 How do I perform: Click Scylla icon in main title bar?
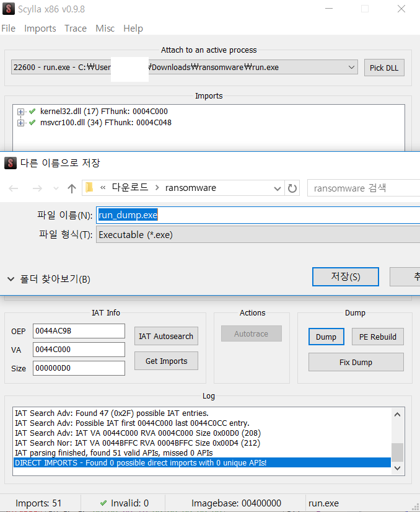click(9, 9)
